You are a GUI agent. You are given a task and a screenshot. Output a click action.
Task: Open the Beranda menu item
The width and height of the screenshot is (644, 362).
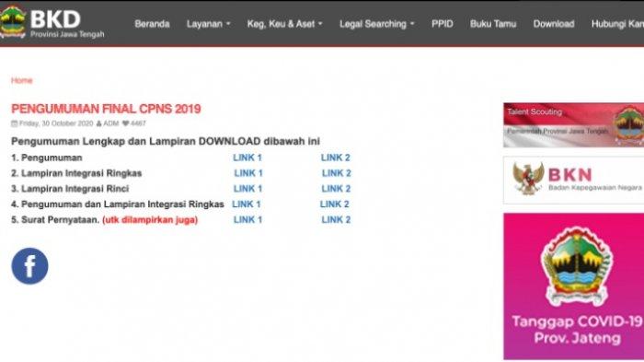[152, 24]
